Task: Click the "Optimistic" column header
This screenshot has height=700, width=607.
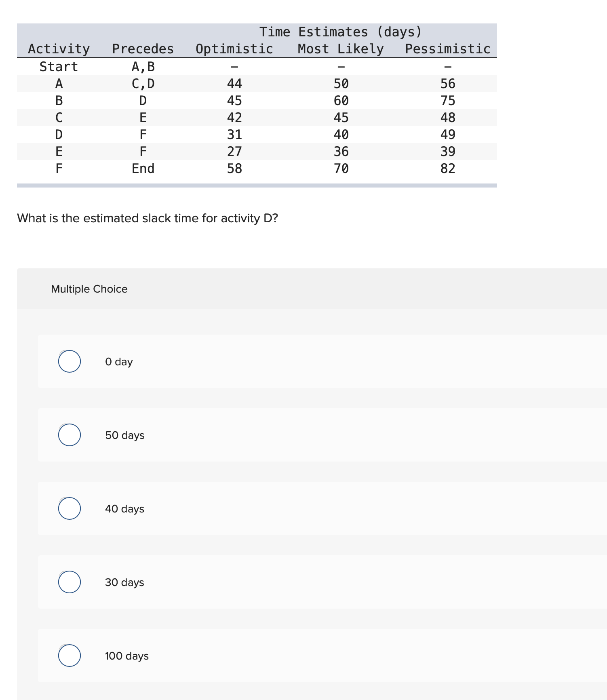Action: (x=234, y=48)
